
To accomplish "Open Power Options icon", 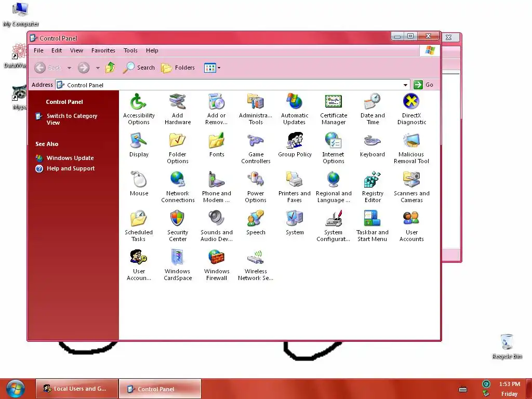I will [256, 187].
